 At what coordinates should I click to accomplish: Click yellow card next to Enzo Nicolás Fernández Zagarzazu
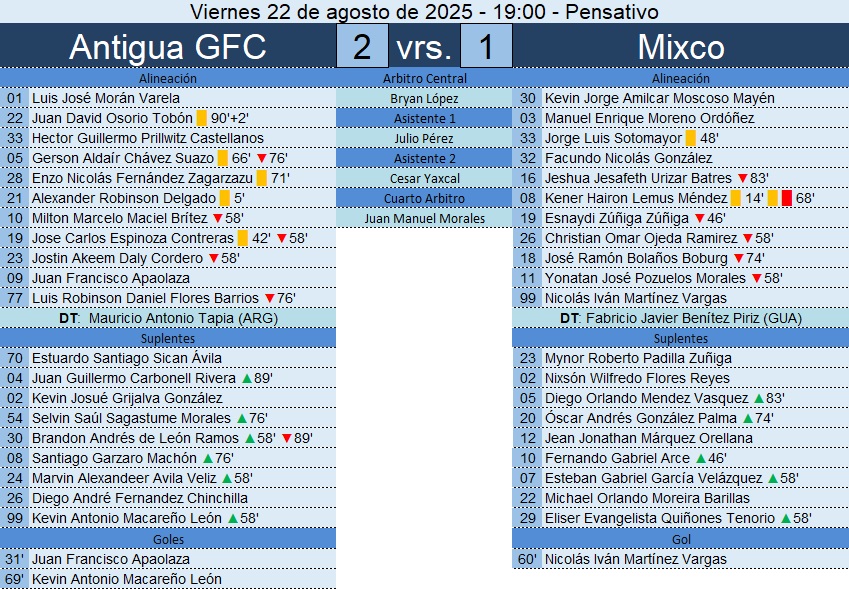click(262, 178)
